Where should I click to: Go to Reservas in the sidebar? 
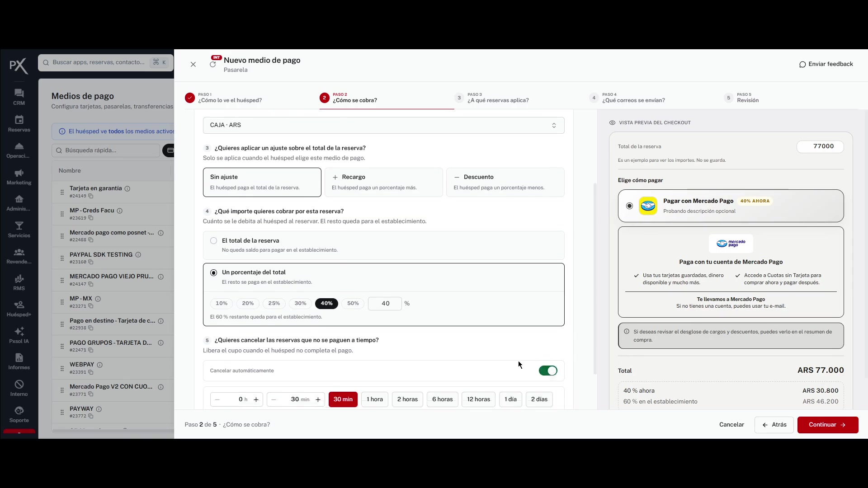(x=19, y=123)
